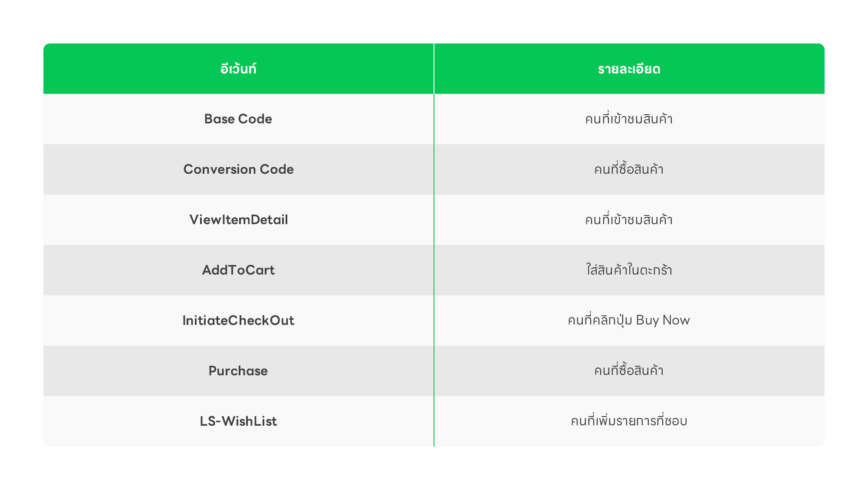Select the คนที่คลิกปุ่ม description text
The image size is (868, 490).
coord(600,321)
